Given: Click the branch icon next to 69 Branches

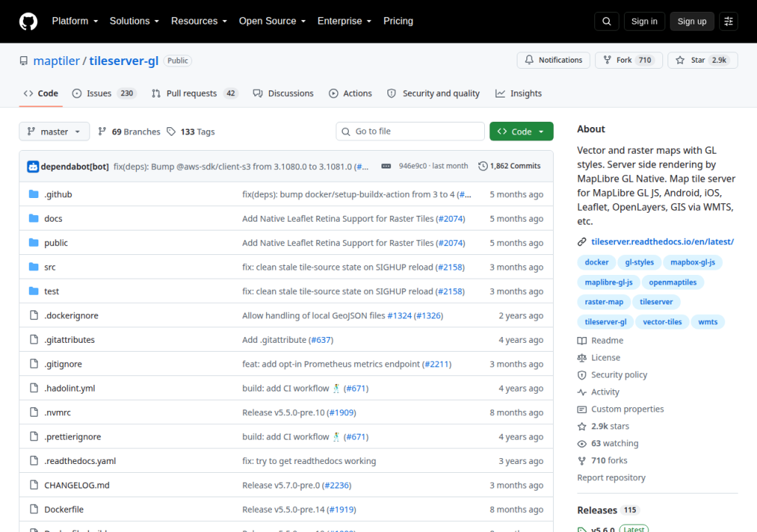Looking at the screenshot, I should coord(102,132).
